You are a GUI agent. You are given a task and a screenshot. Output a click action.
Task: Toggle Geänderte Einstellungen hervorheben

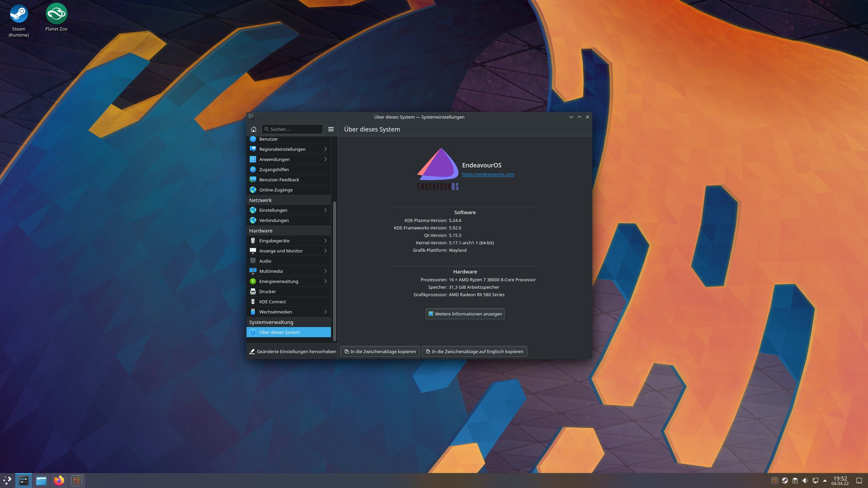(293, 351)
